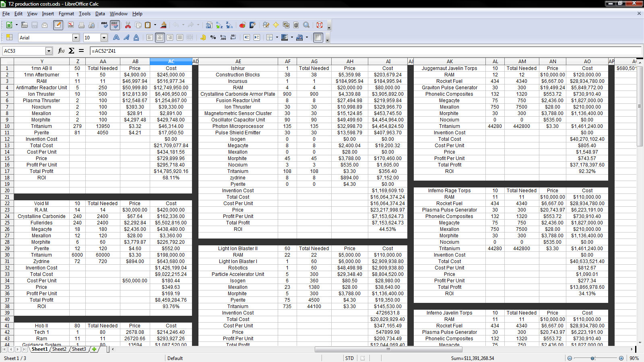Open the Borders dropdown arrow

[277, 37]
